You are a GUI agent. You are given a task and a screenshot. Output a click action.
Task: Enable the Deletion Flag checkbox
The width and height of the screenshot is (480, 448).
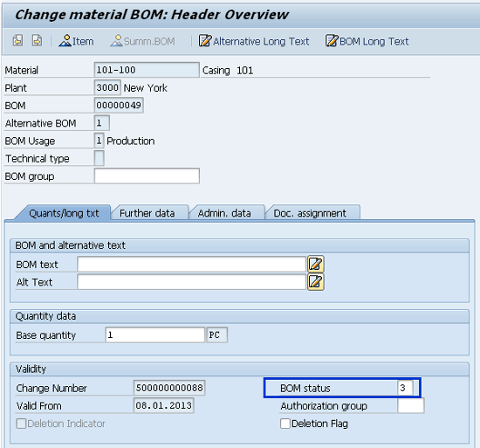[x=285, y=424]
